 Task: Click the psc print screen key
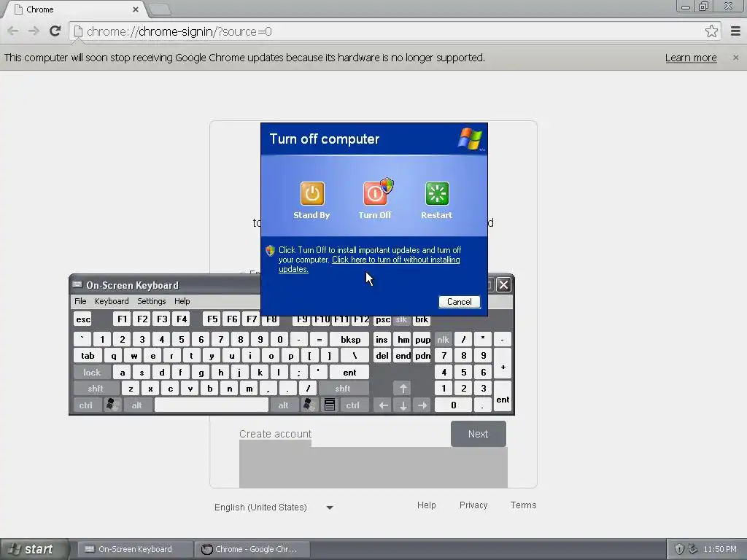(x=383, y=320)
